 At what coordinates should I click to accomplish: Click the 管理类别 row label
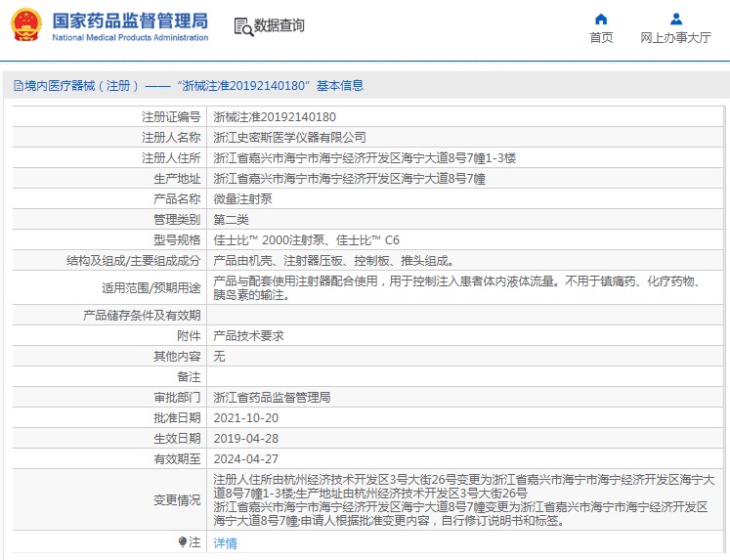tap(177, 219)
